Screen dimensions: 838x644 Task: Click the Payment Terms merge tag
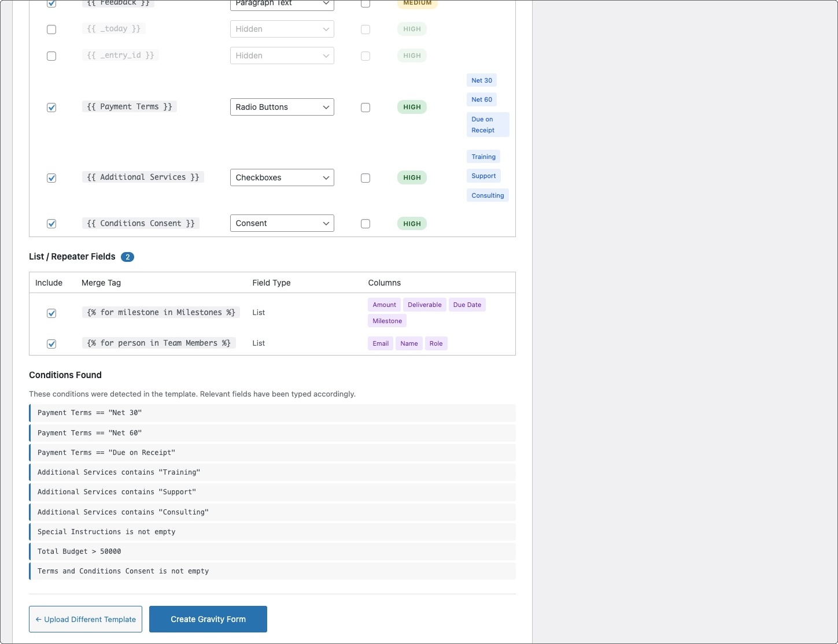point(130,107)
